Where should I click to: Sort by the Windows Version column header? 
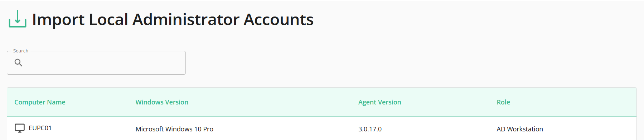(162, 102)
